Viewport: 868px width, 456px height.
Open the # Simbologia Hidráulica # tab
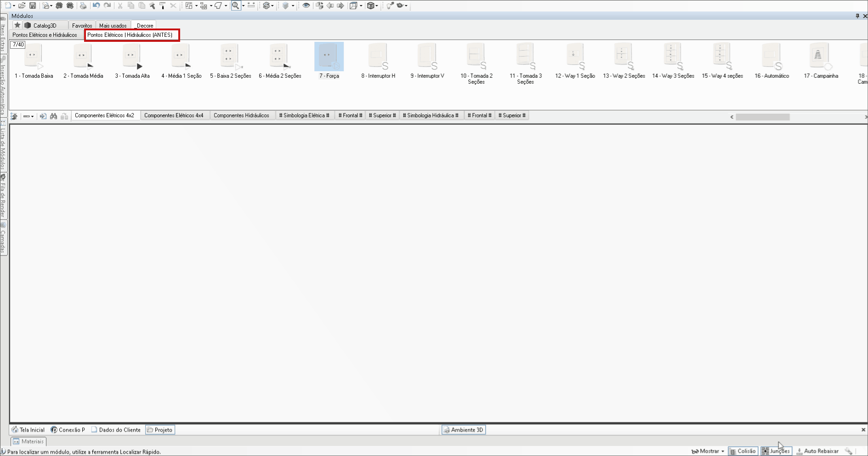431,115
